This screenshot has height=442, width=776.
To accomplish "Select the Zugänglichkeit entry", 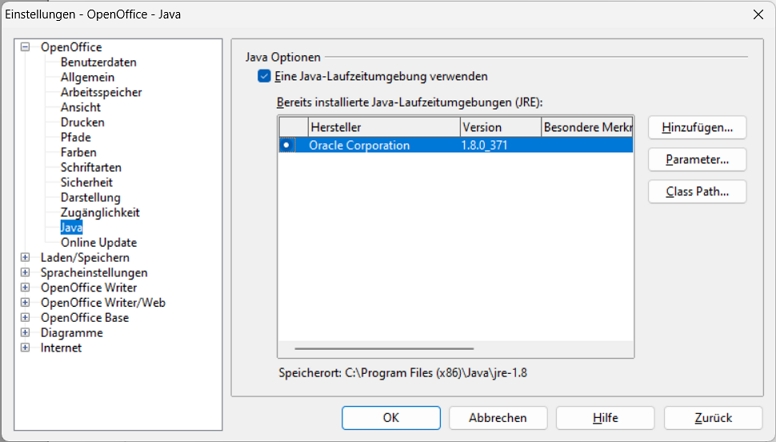I will tap(99, 212).
